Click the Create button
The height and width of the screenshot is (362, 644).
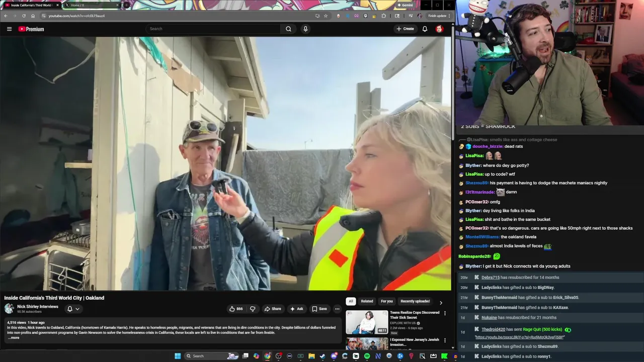click(405, 29)
